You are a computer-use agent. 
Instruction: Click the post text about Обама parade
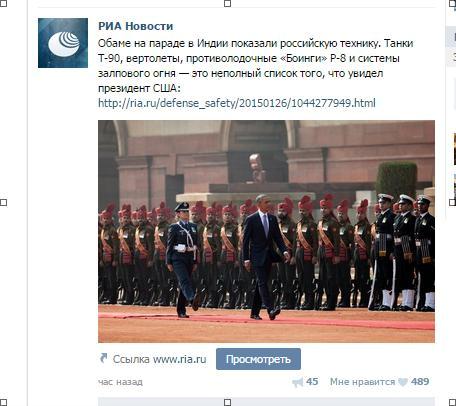[256, 66]
